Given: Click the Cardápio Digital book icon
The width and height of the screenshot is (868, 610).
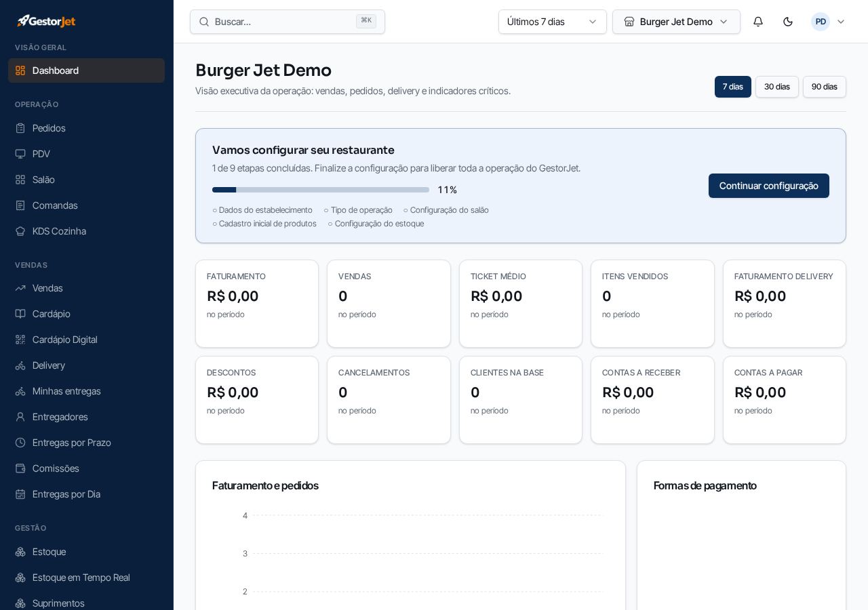Looking at the screenshot, I should [x=20, y=340].
